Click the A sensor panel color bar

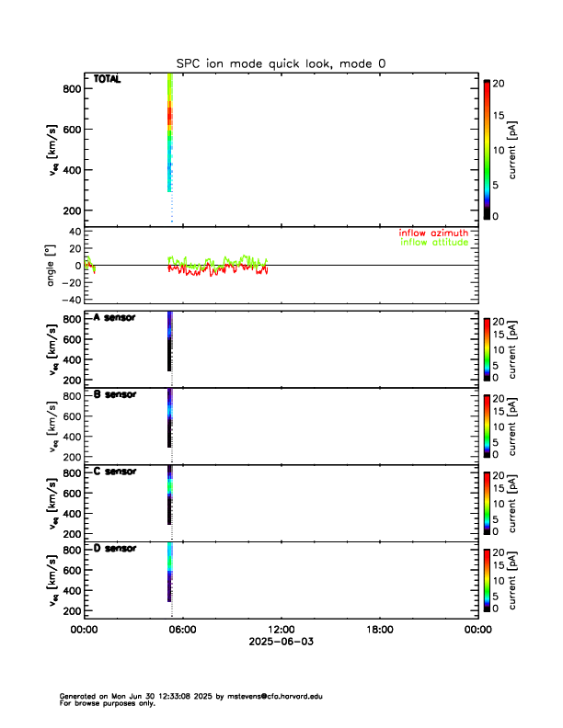tap(486, 347)
